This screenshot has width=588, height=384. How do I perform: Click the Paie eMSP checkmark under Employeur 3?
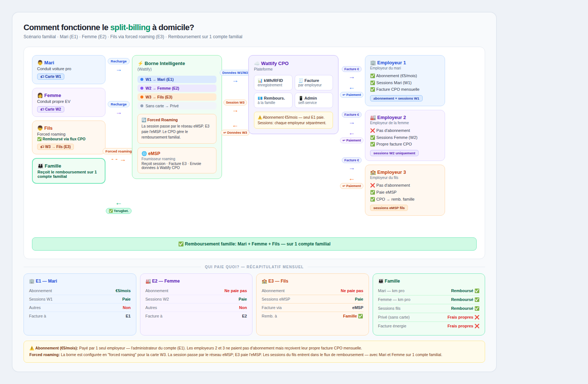[373, 193]
